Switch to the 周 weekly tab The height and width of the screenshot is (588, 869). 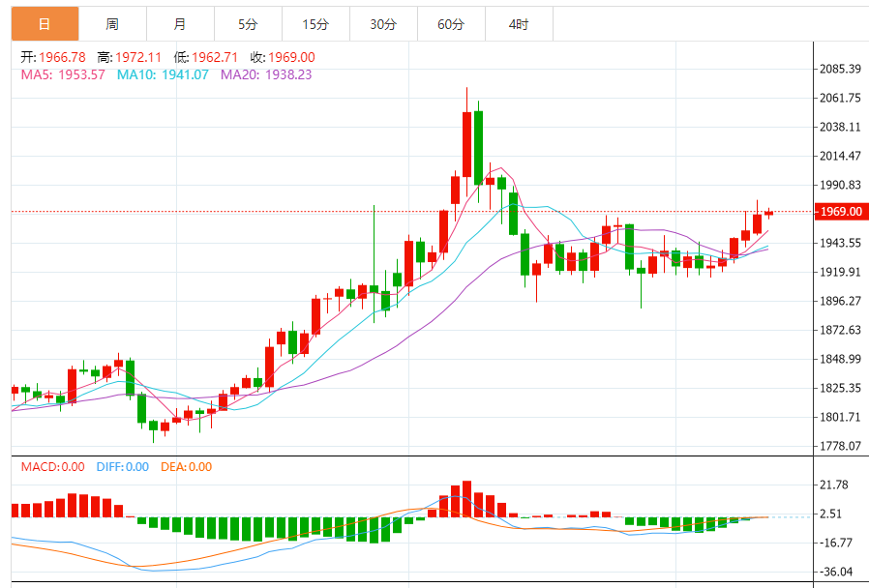(112, 24)
